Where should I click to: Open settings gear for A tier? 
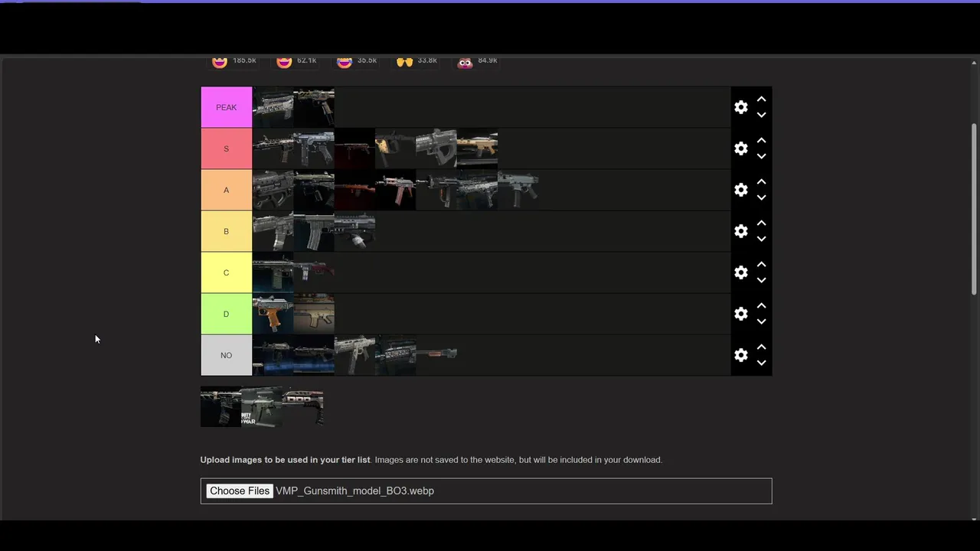tap(740, 190)
